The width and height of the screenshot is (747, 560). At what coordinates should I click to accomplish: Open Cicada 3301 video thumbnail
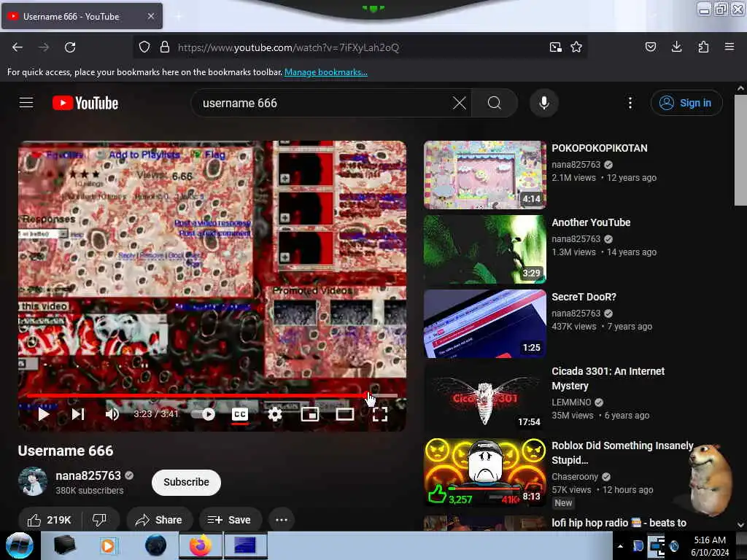(x=485, y=398)
